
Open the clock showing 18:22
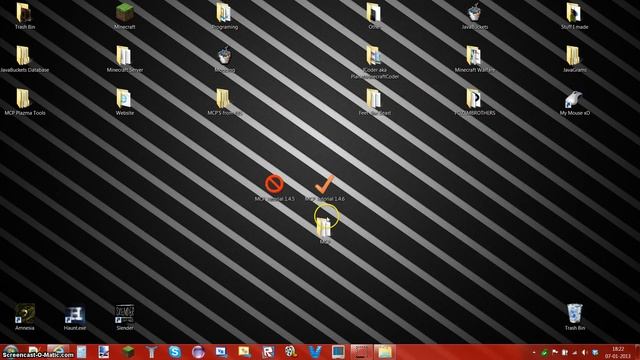618,352
